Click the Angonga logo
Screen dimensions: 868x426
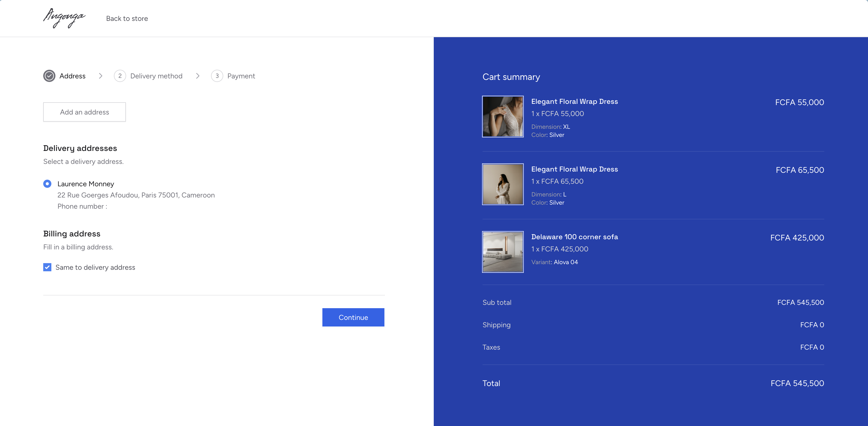(x=64, y=18)
